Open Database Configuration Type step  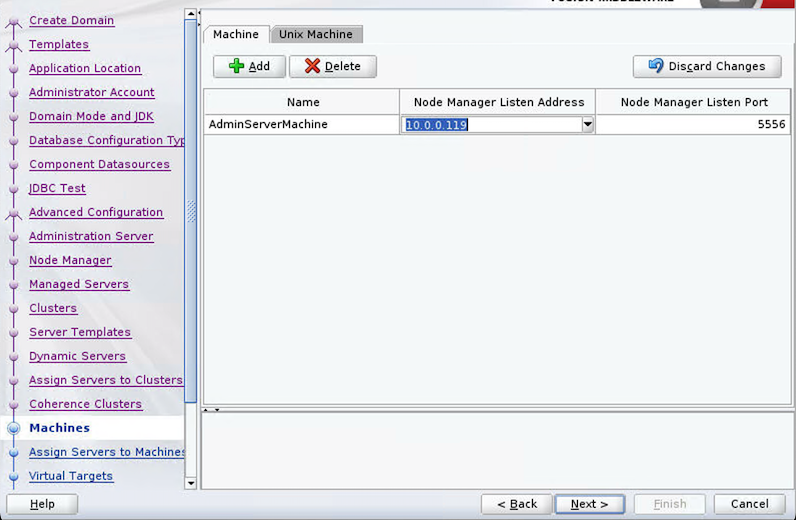click(107, 140)
